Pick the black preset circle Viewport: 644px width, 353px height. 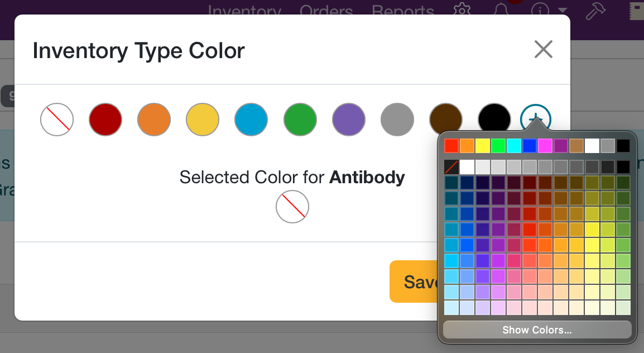coord(494,119)
